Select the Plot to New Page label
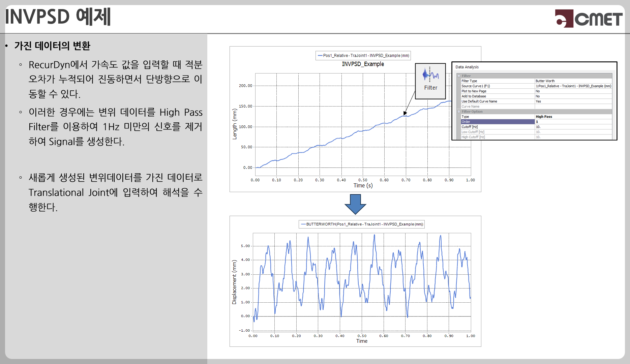630x364 pixels. [474, 91]
